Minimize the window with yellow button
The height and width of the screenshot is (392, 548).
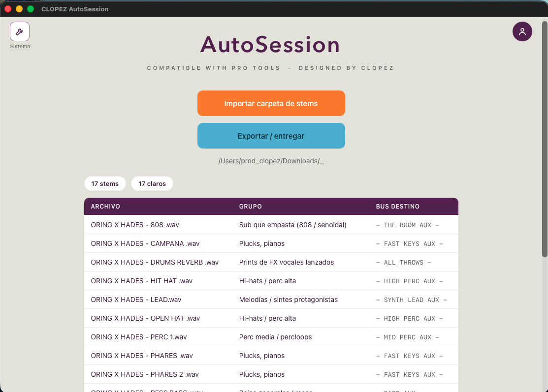(x=19, y=9)
